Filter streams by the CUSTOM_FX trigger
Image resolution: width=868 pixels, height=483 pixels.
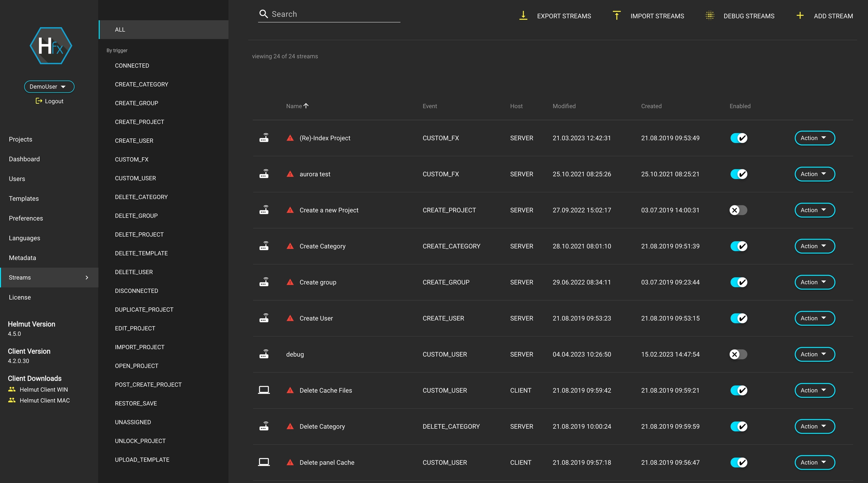(131, 159)
